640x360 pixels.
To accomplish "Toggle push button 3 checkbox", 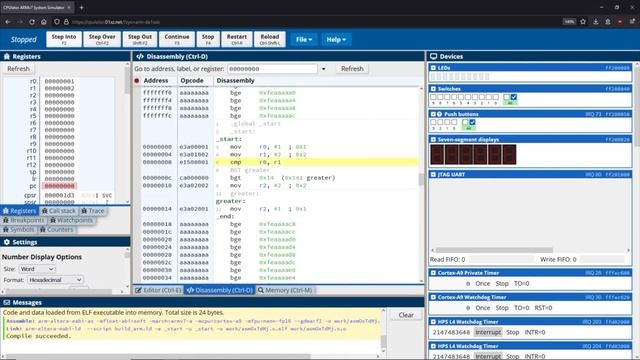I will [x=433, y=122].
